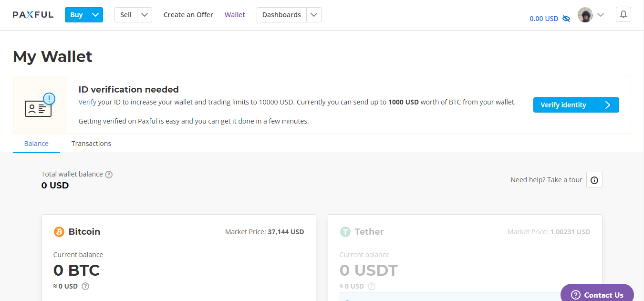The height and width of the screenshot is (301, 644).
Task: Open the notifications bell
Action: coord(623,14)
